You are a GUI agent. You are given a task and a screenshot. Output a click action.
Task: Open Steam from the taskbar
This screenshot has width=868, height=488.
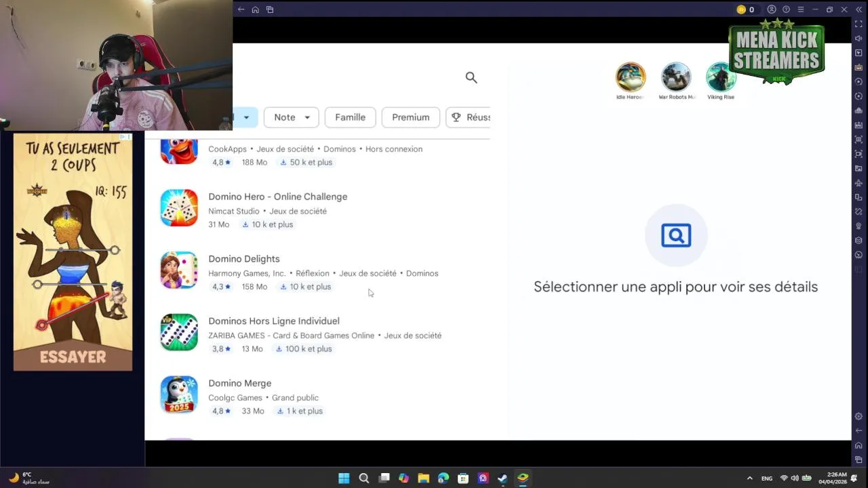pos(502,478)
